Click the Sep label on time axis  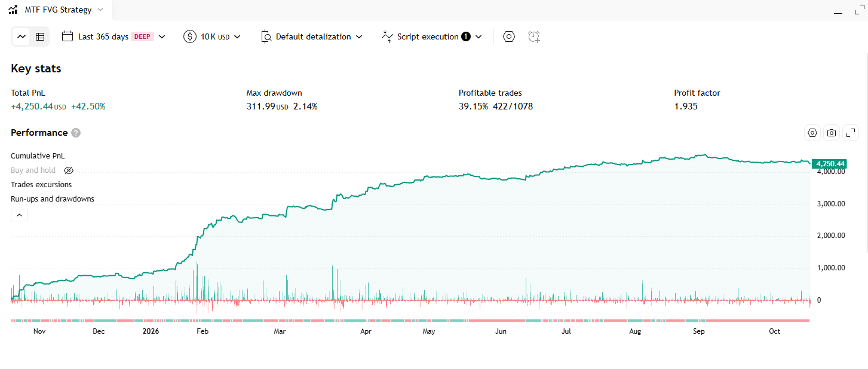pos(698,331)
